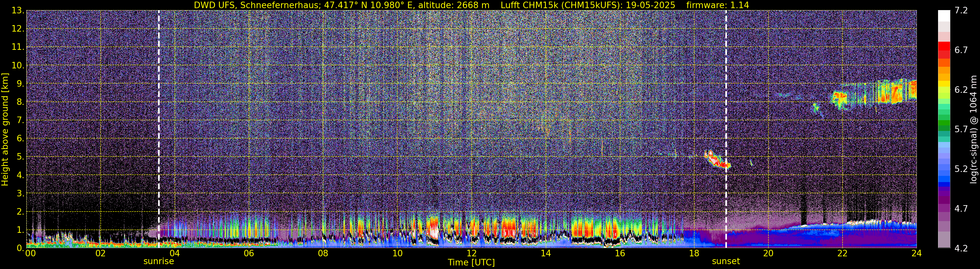This screenshot has height=269, width=980.
Task: Click the height-axis tick label "11."
Action: (x=18, y=47)
